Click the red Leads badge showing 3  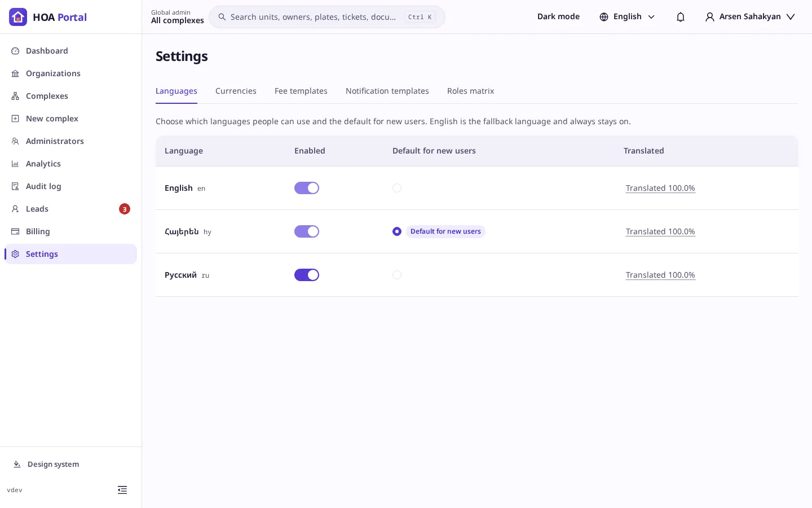tap(125, 209)
